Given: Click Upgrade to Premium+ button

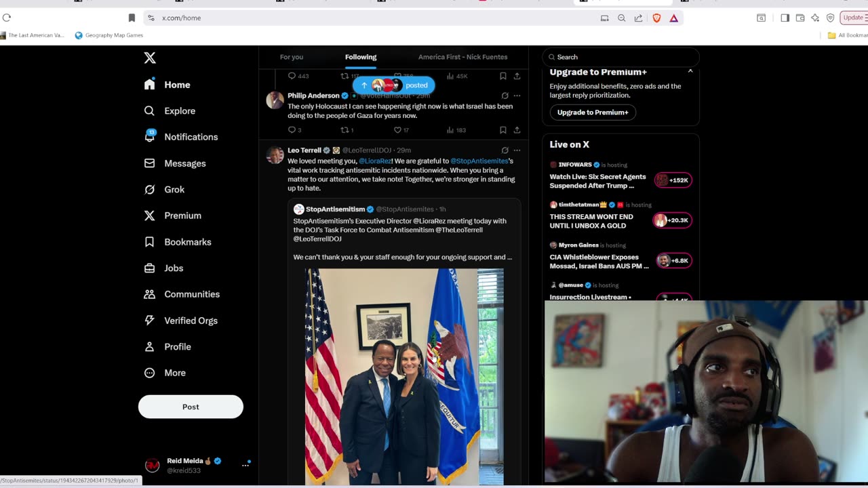Looking at the screenshot, I should (593, 113).
